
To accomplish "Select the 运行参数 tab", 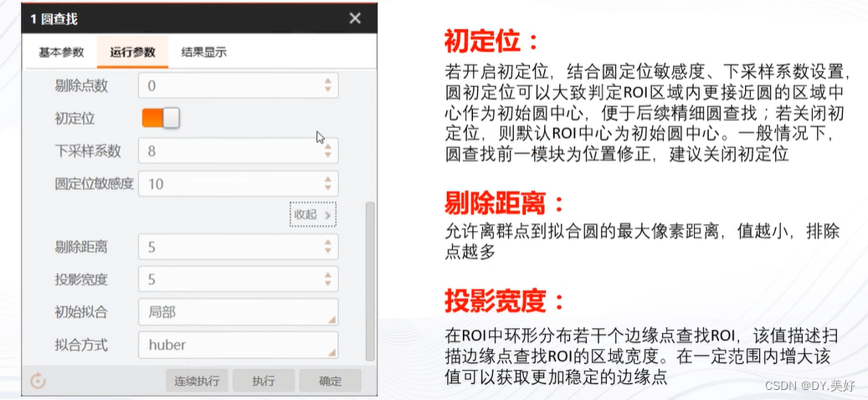I will pos(132,53).
